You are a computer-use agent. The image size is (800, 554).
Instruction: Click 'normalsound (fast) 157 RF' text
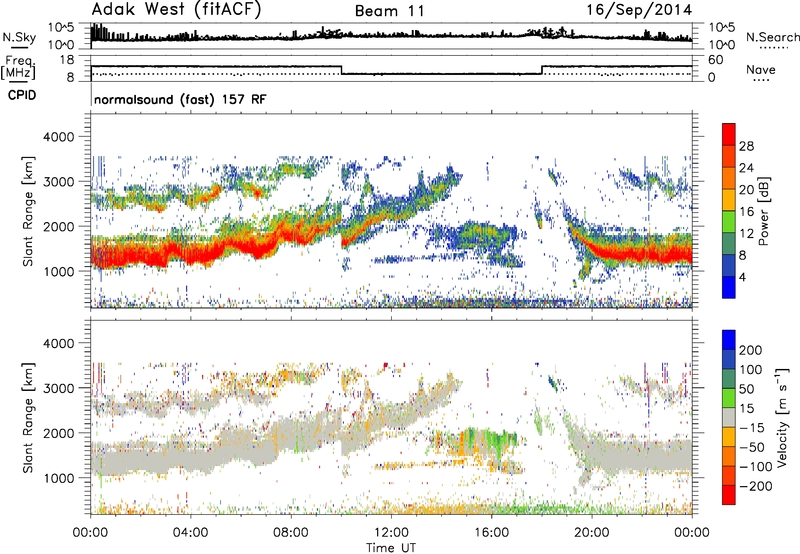(180, 99)
